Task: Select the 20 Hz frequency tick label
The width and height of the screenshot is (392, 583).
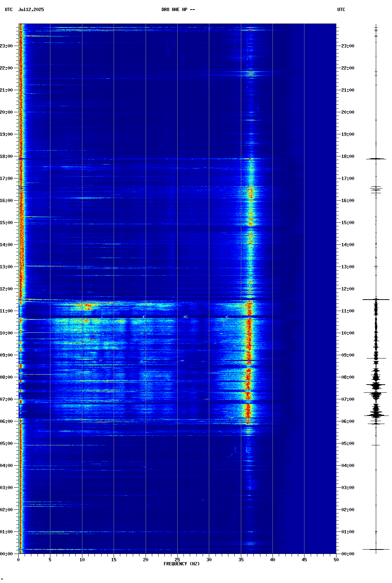Action: (x=146, y=560)
